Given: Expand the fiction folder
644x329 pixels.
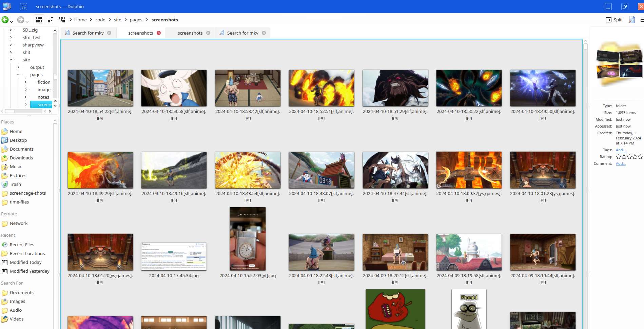Looking at the screenshot, I should [x=26, y=82].
